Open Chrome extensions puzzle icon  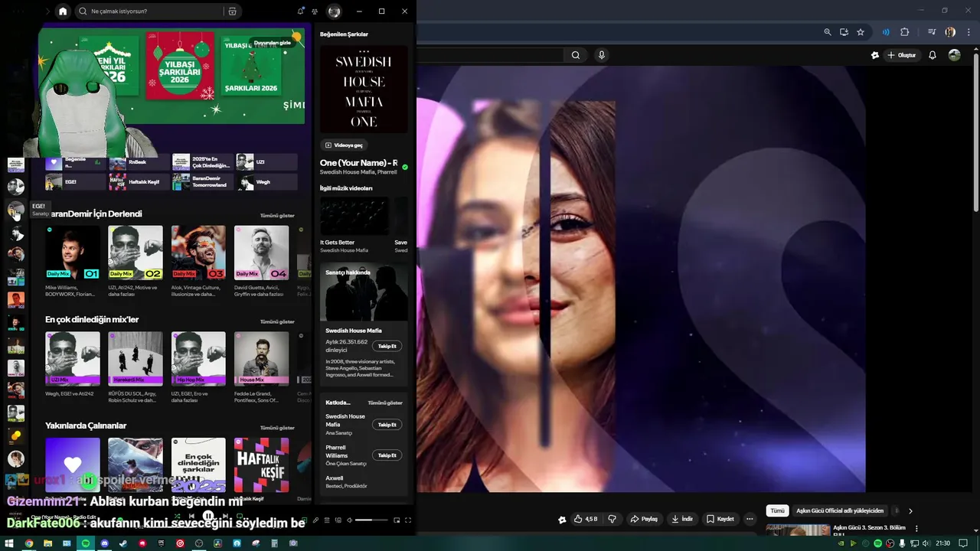(904, 32)
